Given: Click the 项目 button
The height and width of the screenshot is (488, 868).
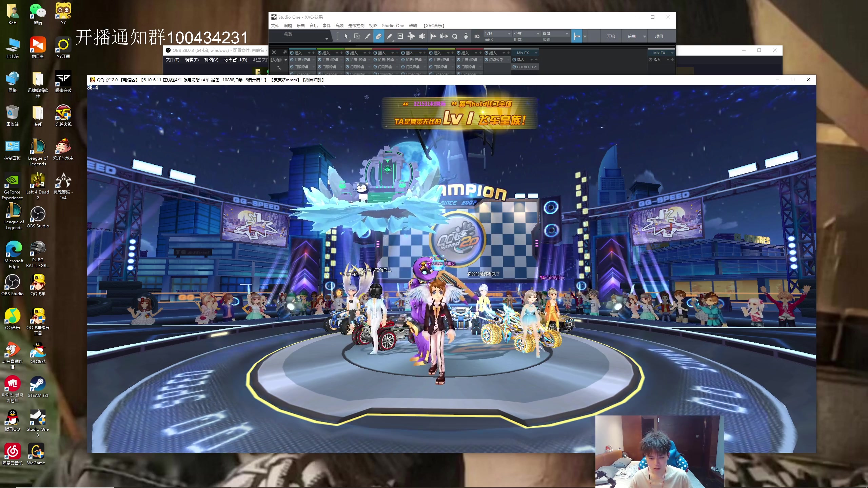Looking at the screenshot, I should (x=659, y=36).
